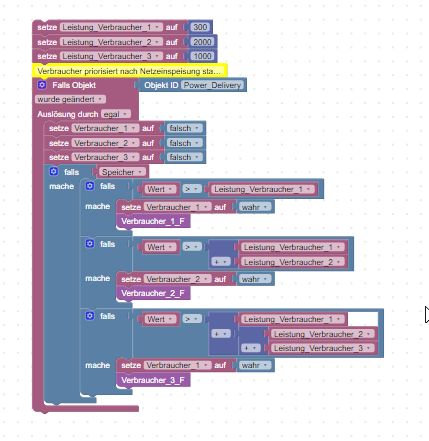Select the yellow comment block about Netzeinspeisung

(130, 71)
